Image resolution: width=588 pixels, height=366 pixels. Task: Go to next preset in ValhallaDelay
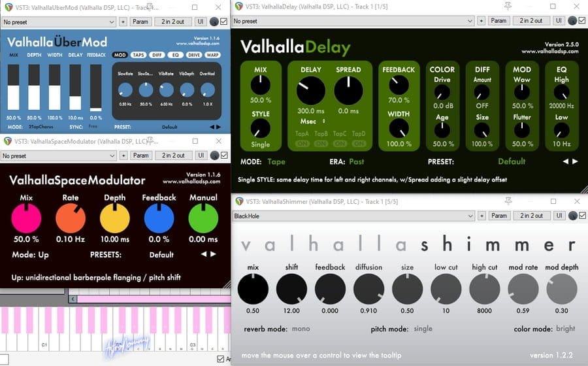(575, 161)
